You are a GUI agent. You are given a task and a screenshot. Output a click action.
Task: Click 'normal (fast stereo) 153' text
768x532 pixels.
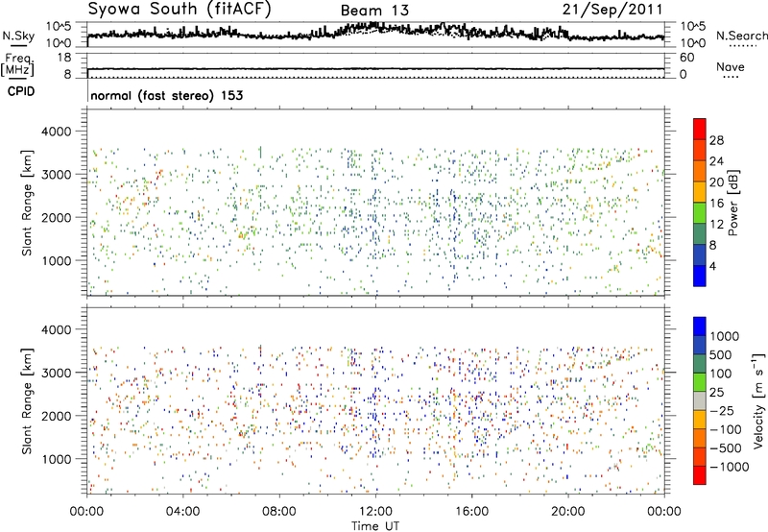(166, 95)
